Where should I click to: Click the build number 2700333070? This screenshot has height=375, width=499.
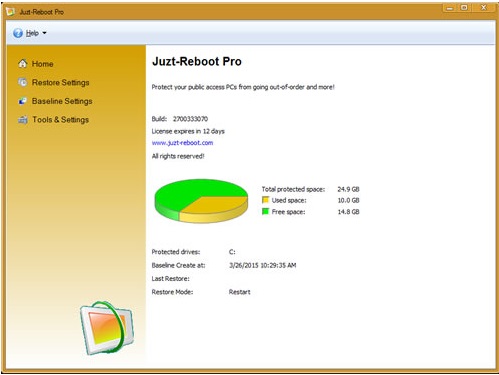(x=190, y=119)
